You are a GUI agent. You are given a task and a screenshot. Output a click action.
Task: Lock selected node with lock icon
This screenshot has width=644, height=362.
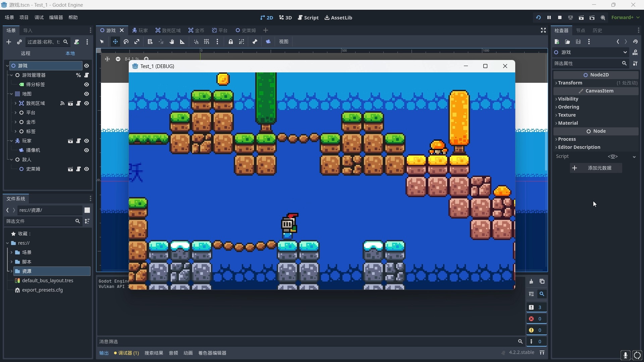[x=231, y=42]
